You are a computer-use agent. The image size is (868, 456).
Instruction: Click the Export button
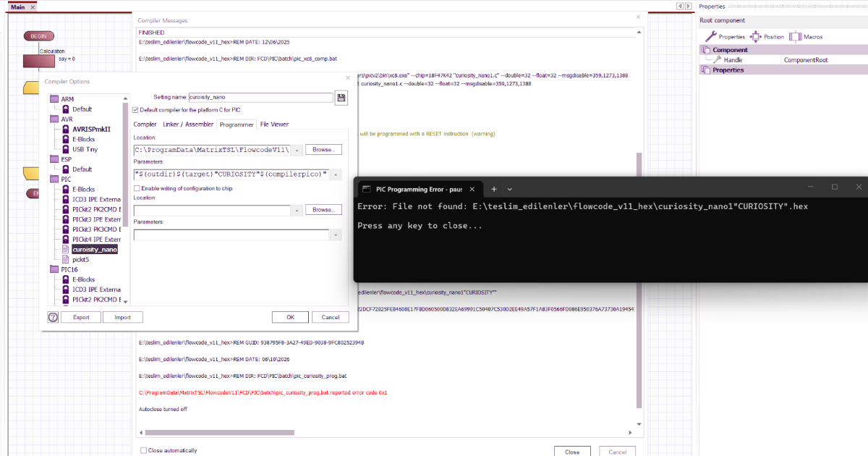81,317
